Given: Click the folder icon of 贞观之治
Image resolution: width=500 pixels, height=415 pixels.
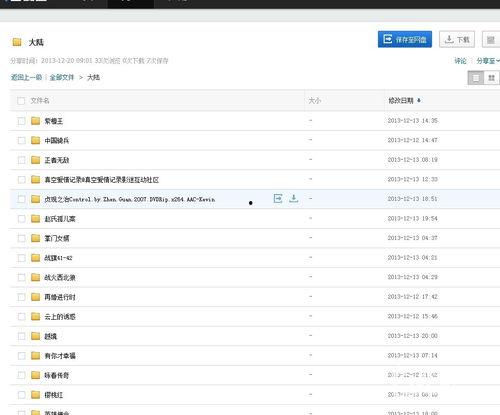Looking at the screenshot, I should [x=36, y=199].
